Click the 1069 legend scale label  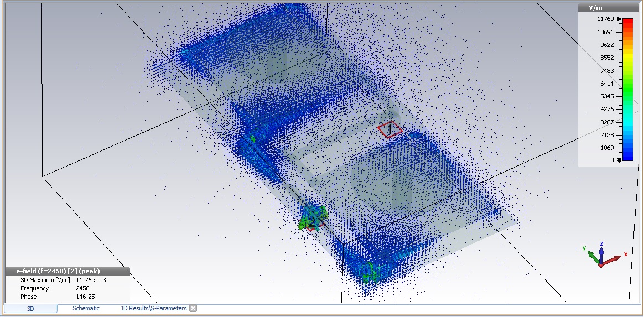tap(607, 148)
